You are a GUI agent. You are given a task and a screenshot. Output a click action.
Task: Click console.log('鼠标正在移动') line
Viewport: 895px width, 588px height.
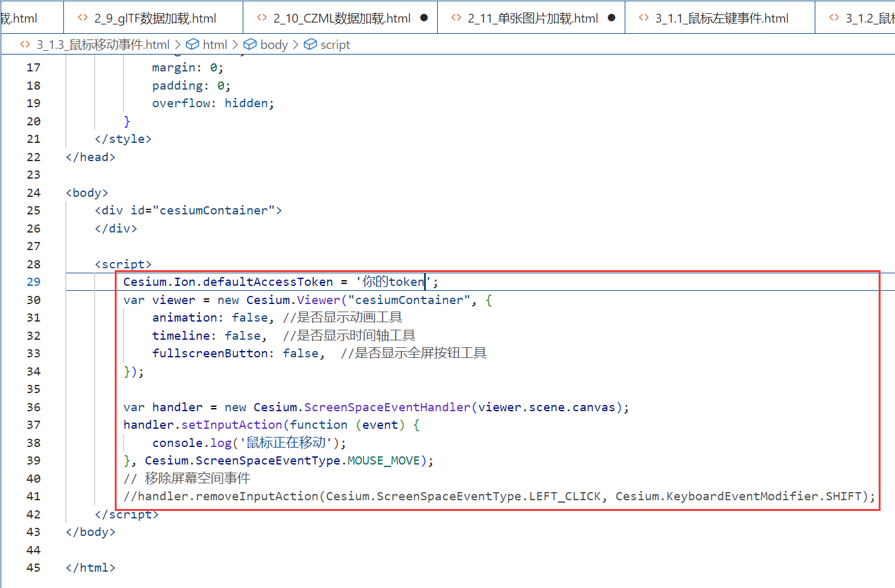click(x=250, y=443)
